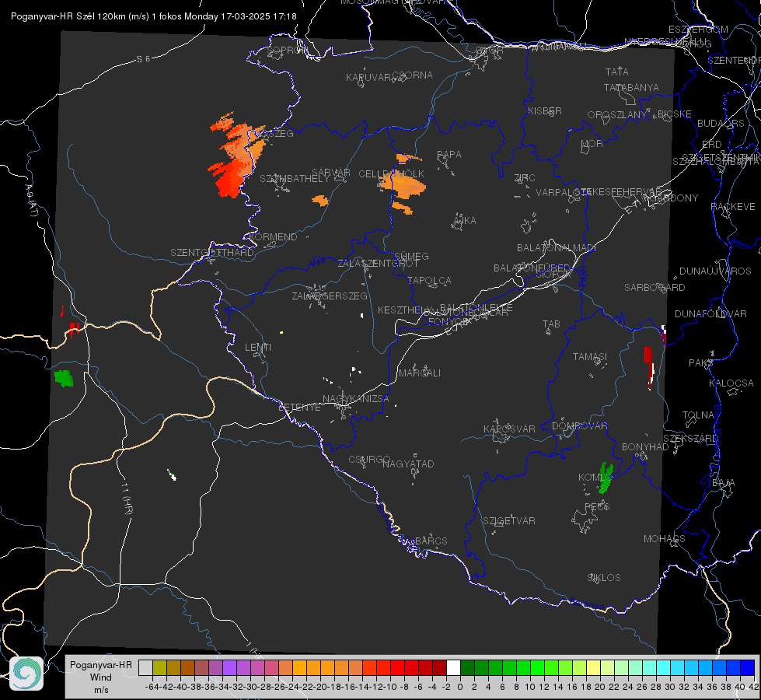Click the LENTI city label
This screenshot has height=700, width=761.
coord(258,348)
